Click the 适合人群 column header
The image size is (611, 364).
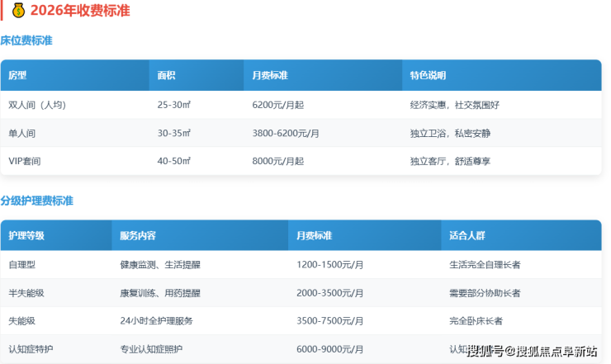click(x=467, y=236)
